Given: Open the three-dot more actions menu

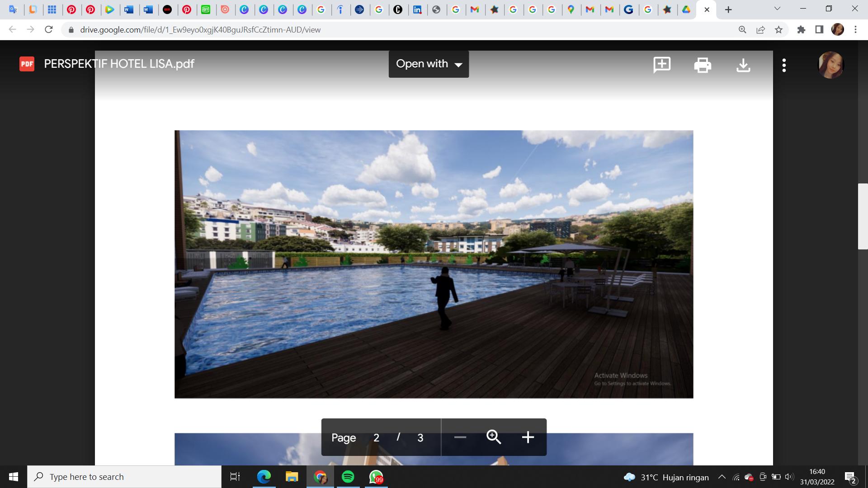Looking at the screenshot, I should [784, 65].
